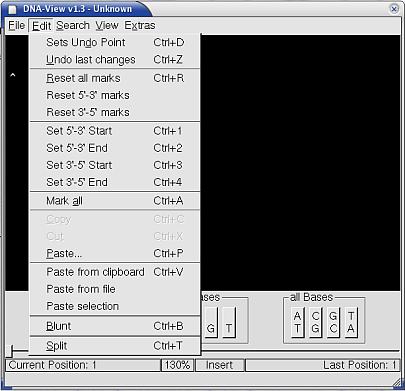405x391 pixels.
Task: Click the A/T base pair button
Action: point(297,322)
